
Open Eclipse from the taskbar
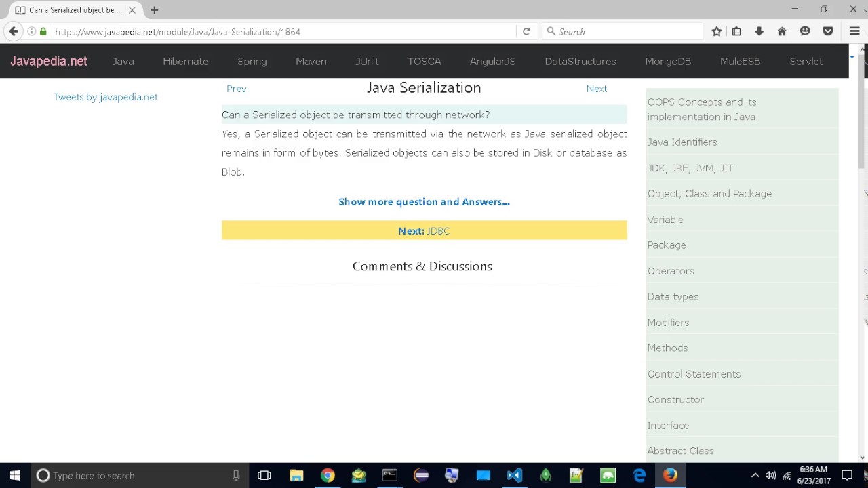click(x=421, y=475)
